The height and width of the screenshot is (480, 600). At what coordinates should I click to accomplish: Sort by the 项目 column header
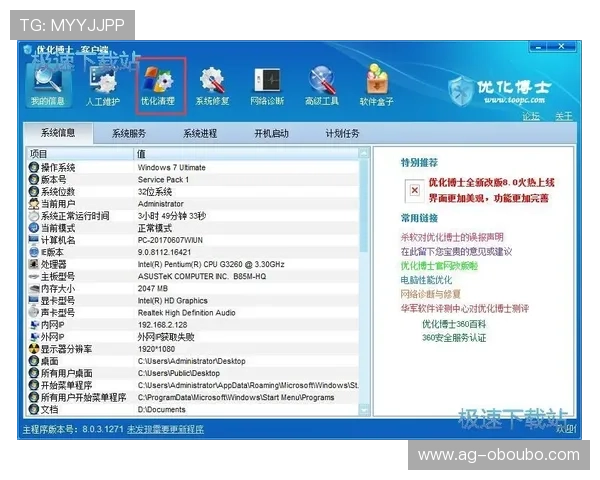(x=80, y=154)
